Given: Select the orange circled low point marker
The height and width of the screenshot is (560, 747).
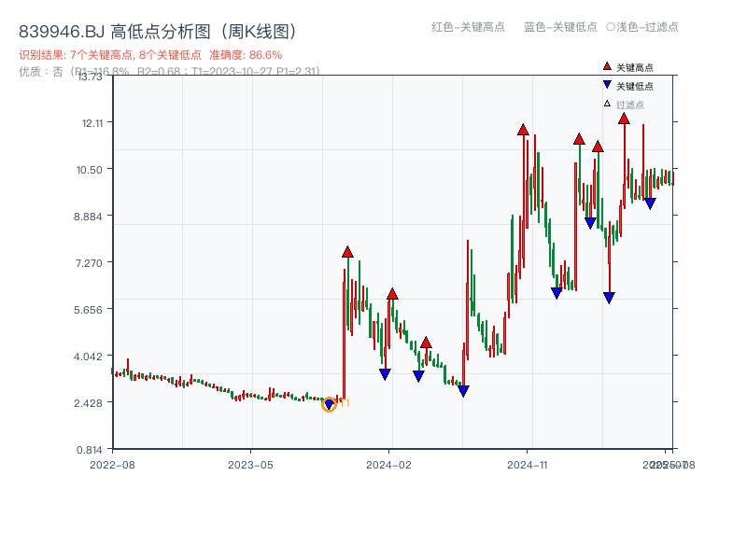Looking at the screenshot, I should click(x=329, y=405).
